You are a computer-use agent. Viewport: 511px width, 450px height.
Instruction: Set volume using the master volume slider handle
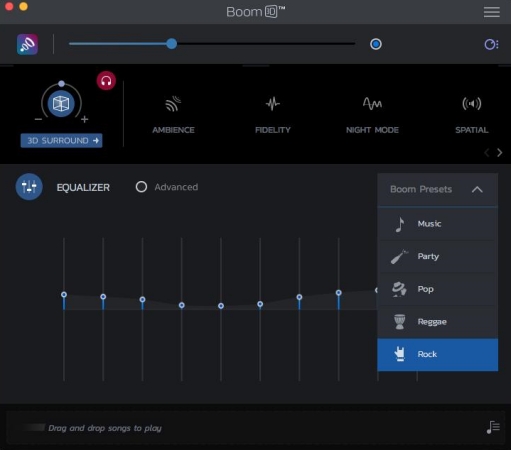tap(172, 44)
